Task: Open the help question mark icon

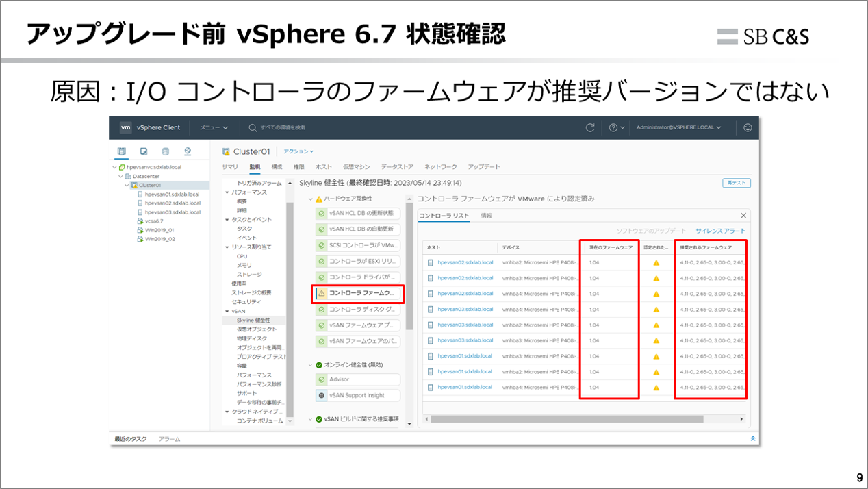Action: (x=613, y=127)
